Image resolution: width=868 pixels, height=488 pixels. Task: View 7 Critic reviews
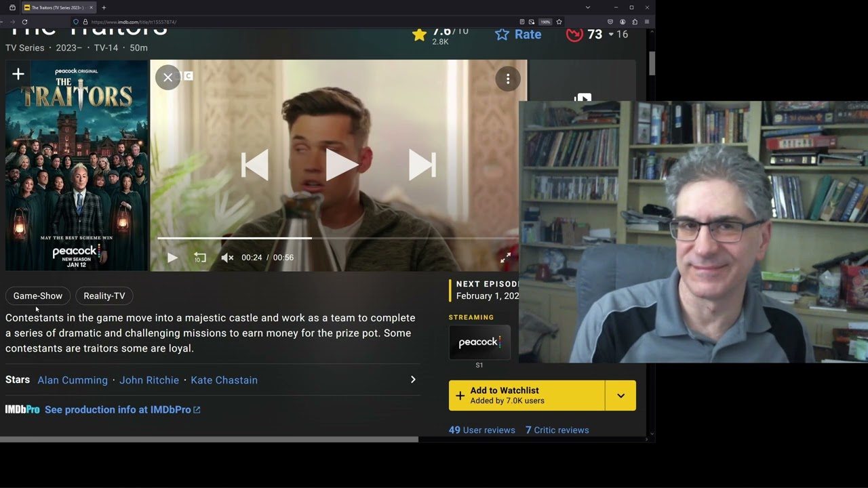[x=557, y=430]
